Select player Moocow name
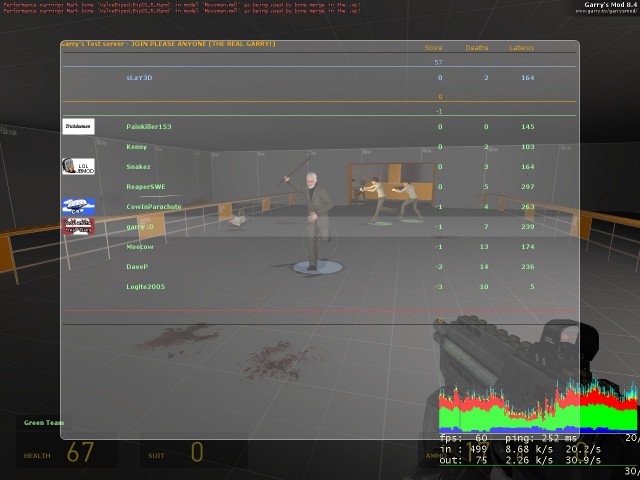 click(140, 247)
